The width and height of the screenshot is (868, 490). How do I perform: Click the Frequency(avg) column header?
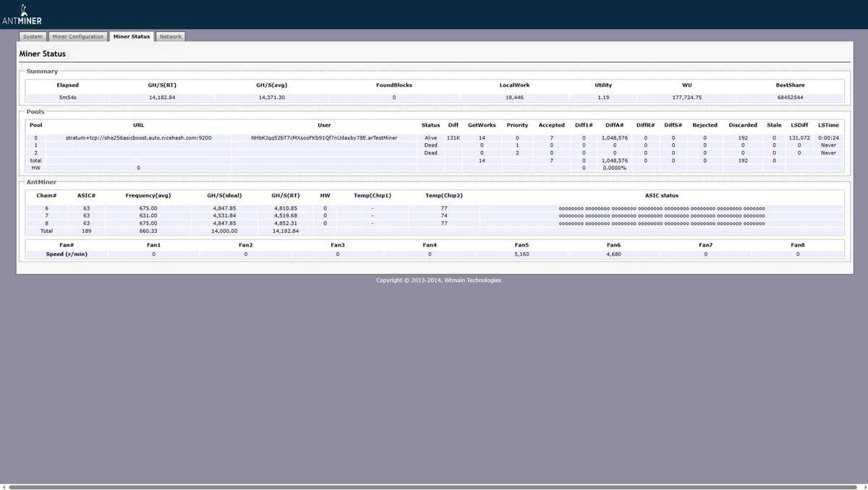tap(146, 195)
